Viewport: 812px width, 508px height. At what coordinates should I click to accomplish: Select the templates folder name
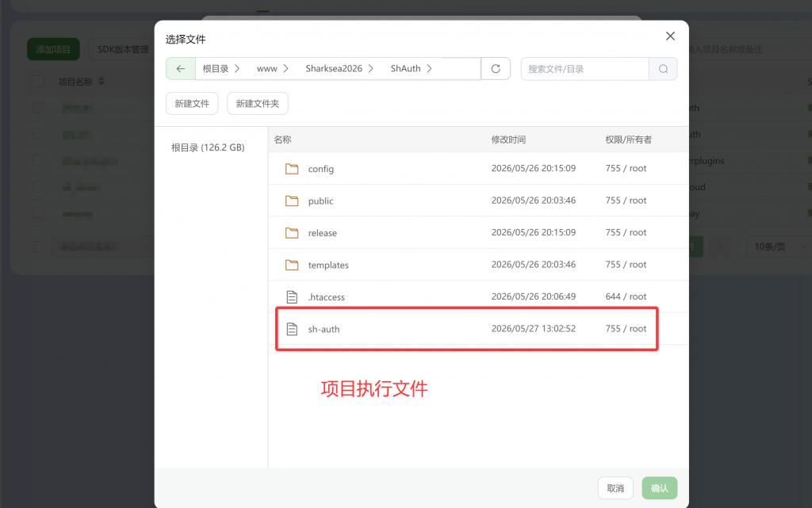pos(328,265)
